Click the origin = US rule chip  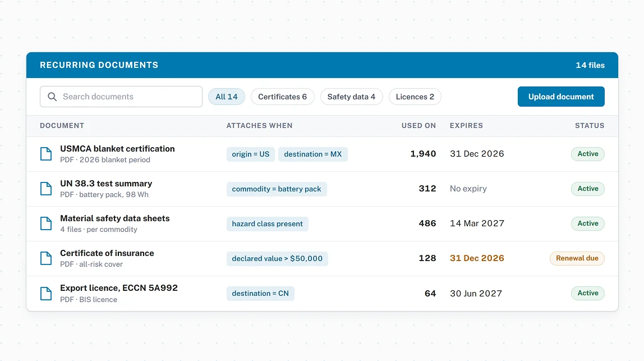click(251, 154)
